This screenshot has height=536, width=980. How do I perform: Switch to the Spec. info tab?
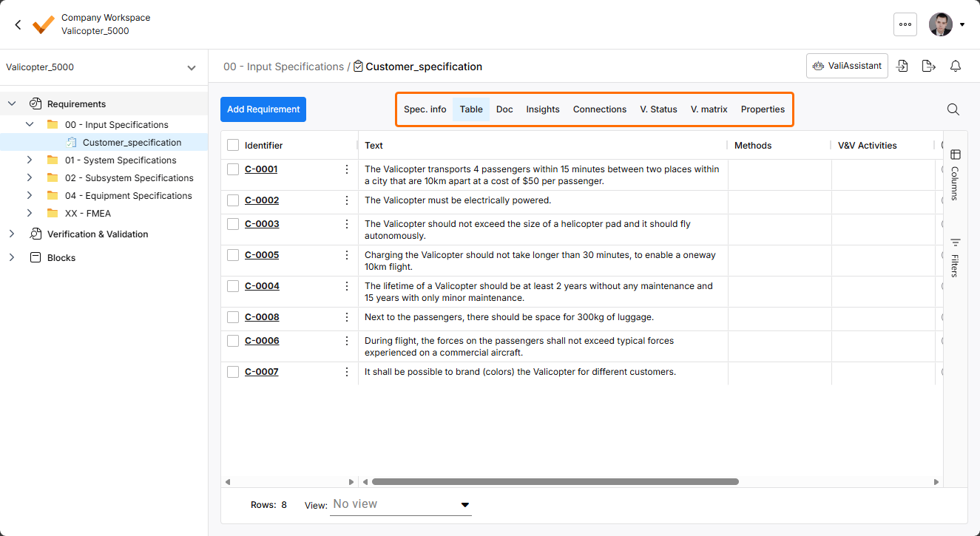tap(425, 109)
